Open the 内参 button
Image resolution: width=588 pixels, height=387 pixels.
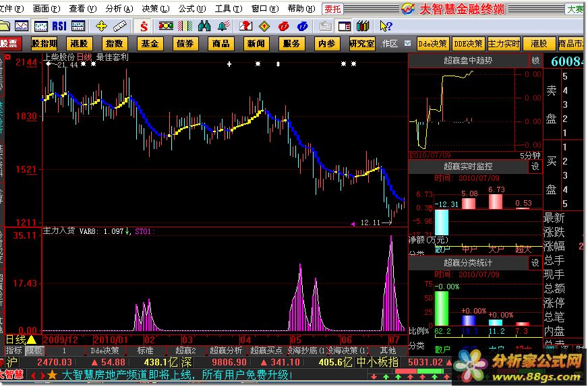(x=327, y=44)
